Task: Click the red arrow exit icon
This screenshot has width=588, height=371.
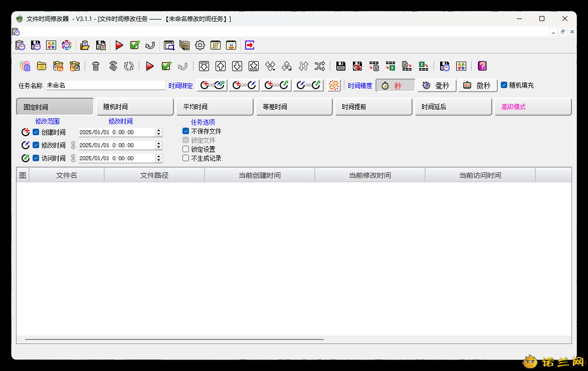Action: [250, 45]
